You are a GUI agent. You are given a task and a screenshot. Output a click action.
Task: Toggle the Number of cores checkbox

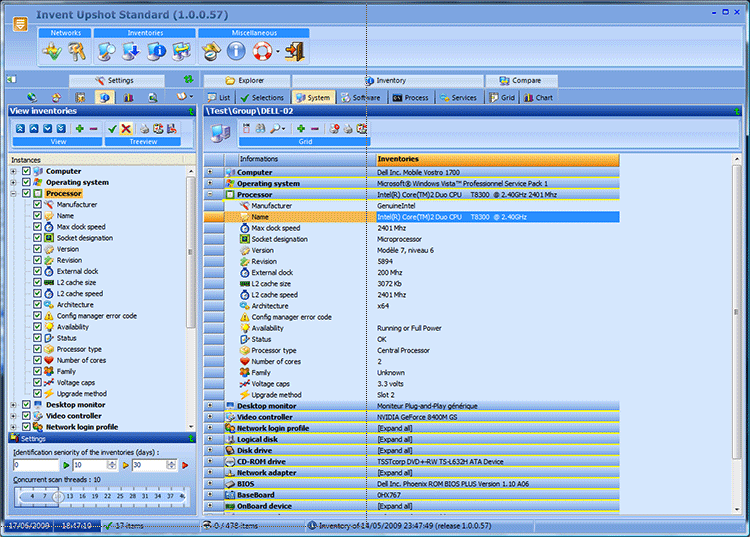click(x=37, y=360)
